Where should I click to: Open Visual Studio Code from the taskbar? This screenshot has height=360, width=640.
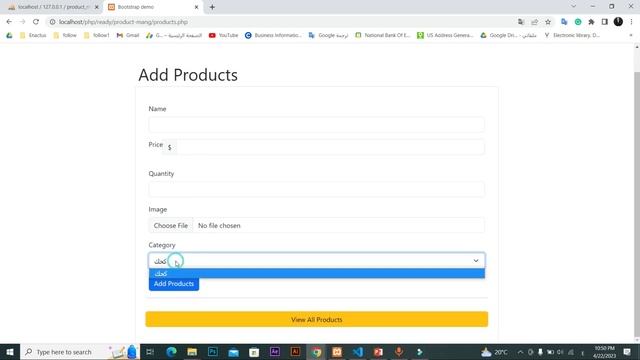[x=358, y=352]
